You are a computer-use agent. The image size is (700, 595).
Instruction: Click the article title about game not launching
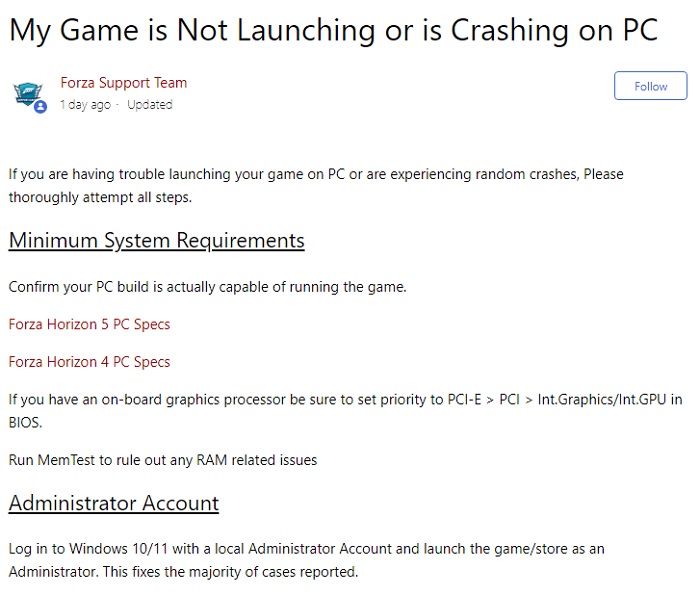(333, 29)
